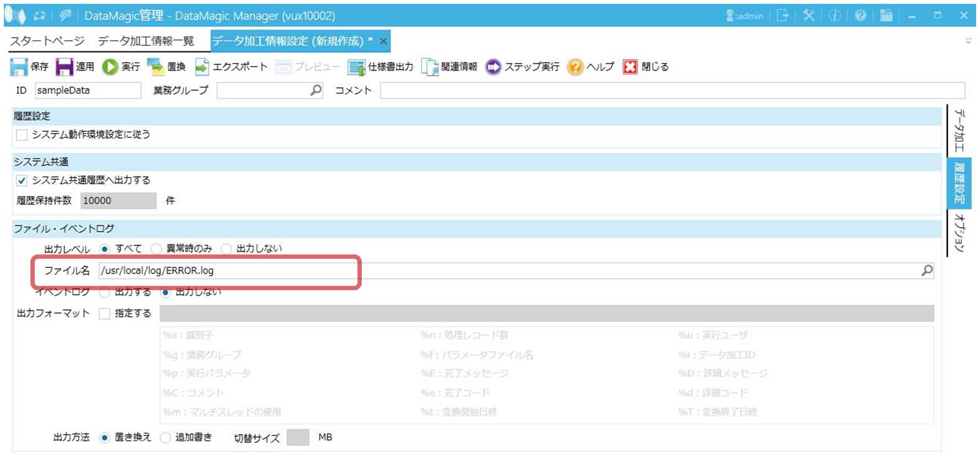Screen dimensions: 980x459
Task: Click the question mark icon in title bar
Action: pyautogui.click(x=860, y=15)
